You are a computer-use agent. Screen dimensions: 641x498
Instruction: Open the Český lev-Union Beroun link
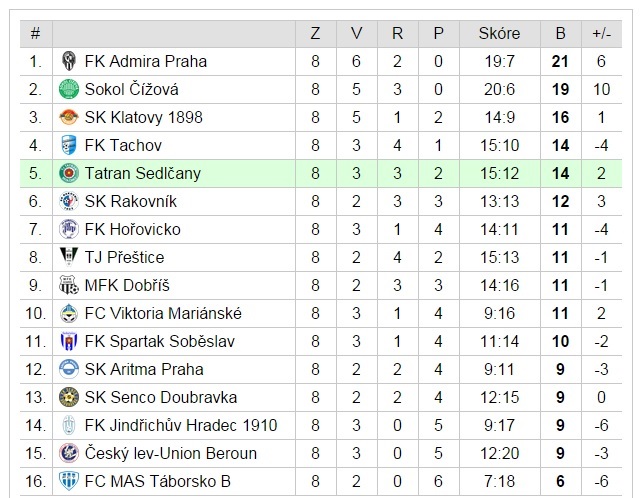(x=171, y=453)
